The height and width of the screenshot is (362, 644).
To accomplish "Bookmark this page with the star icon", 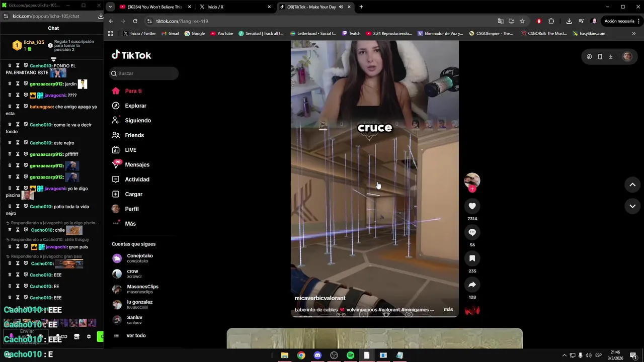I will point(522,21).
